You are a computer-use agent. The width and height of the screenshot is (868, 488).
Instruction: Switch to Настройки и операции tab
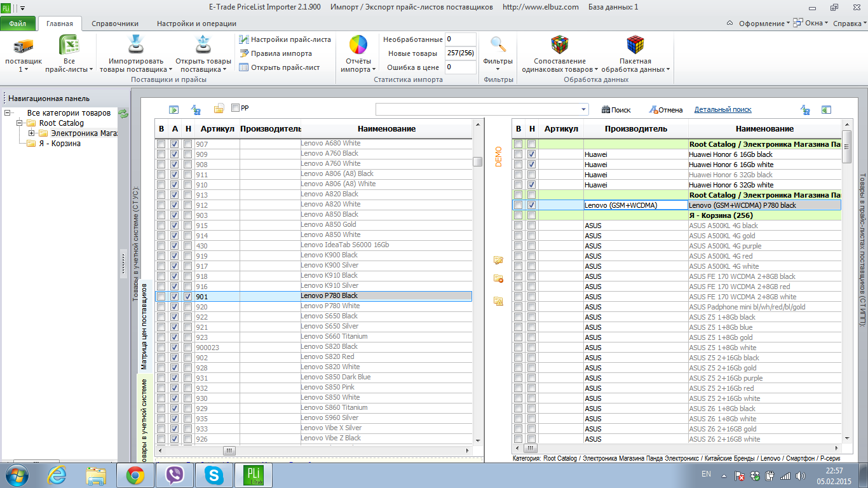pos(196,24)
